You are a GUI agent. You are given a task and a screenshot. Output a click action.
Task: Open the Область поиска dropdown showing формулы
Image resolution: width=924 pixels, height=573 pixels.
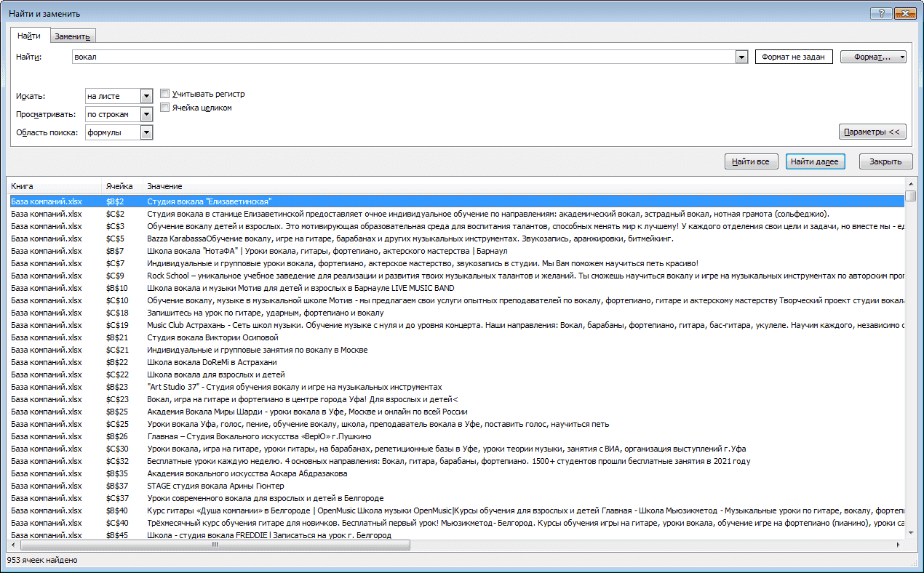point(146,132)
